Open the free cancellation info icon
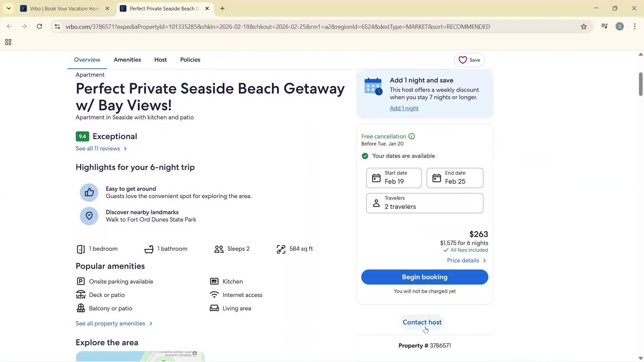The width and height of the screenshot is (644, 362). [412, 136]
